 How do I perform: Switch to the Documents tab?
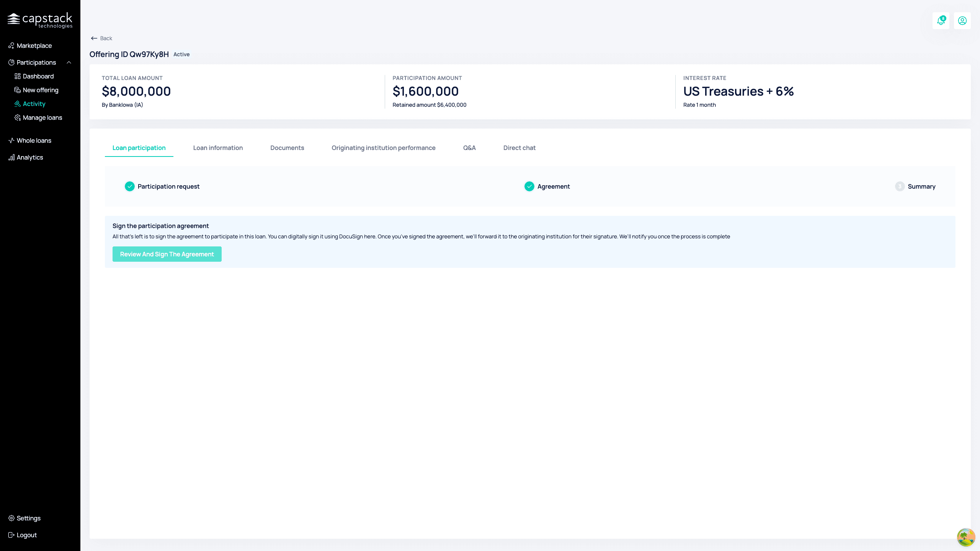click(287, 148)
